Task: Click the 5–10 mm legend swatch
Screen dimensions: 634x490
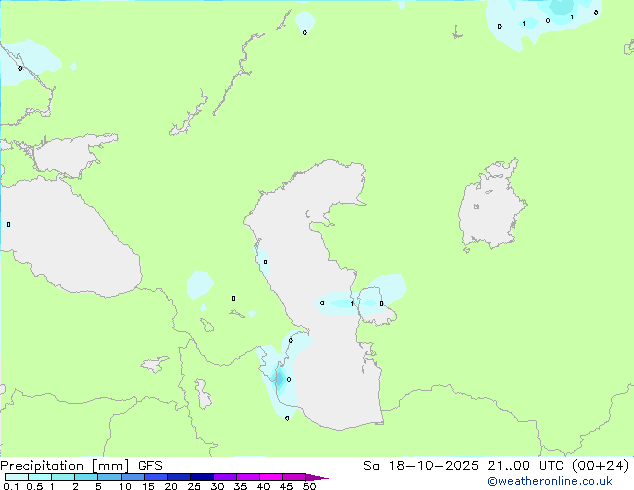Action: (109, 477)
